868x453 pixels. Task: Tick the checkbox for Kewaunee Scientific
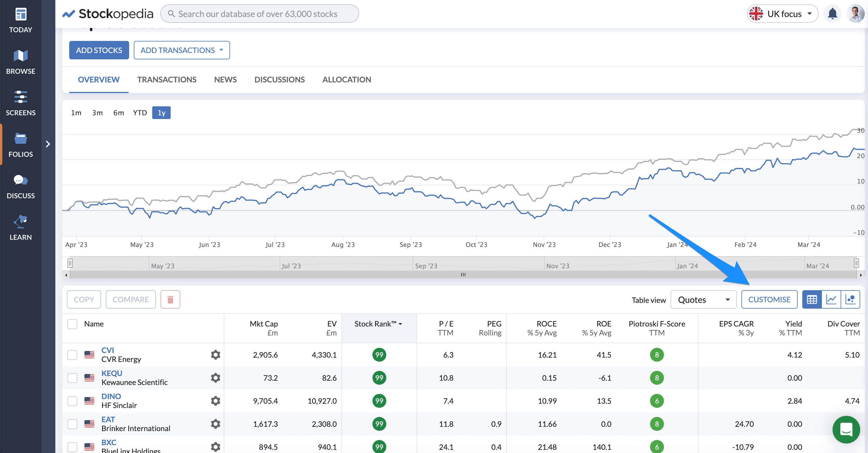tap(72, 378)
